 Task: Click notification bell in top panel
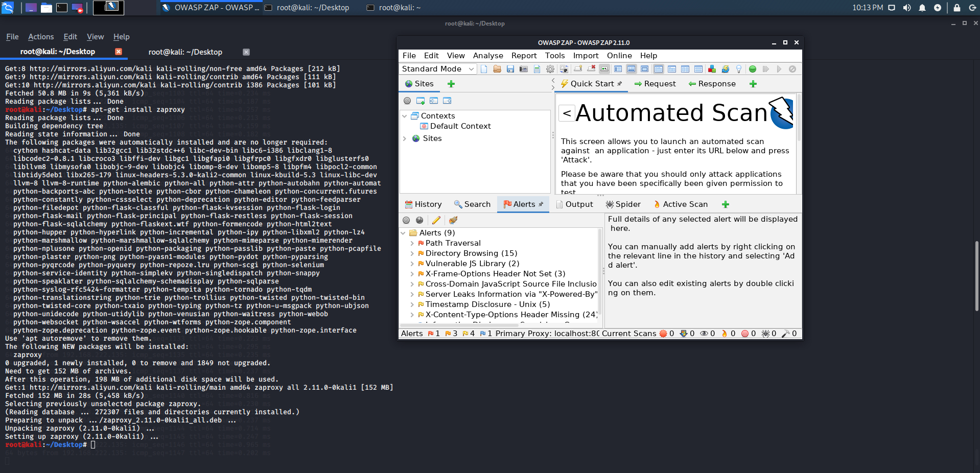[922, 8]
